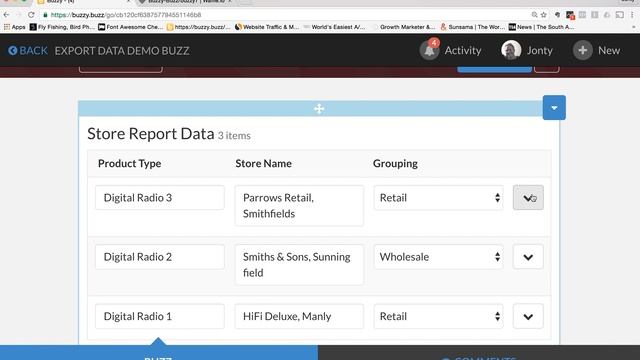
Task: Click the Digital Radio 3 product field
Action: tap(160, 198)
